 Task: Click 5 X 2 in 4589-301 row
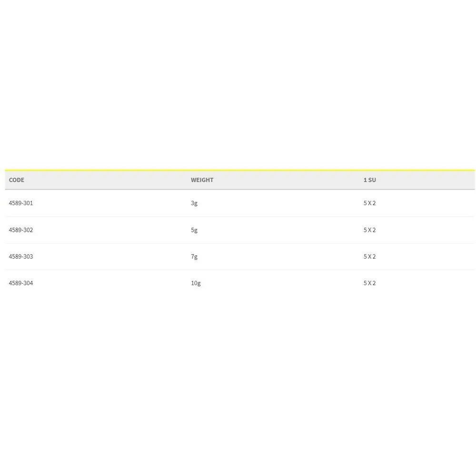pos(369,203)
